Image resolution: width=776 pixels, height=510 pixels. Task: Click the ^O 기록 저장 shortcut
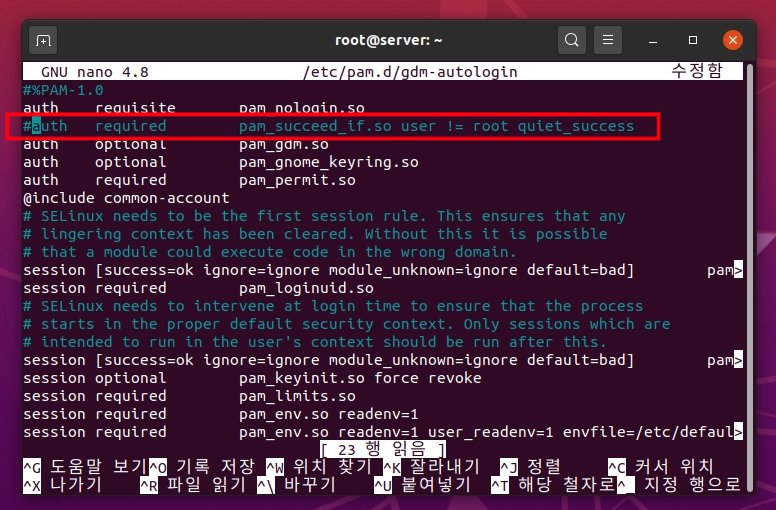(202, 466)
